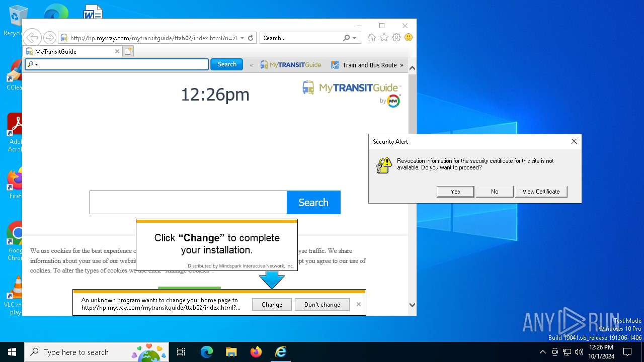Open the toolbar search magnifier dropdown
This screenshot has height=362, width=644.
tap(33, 64)
